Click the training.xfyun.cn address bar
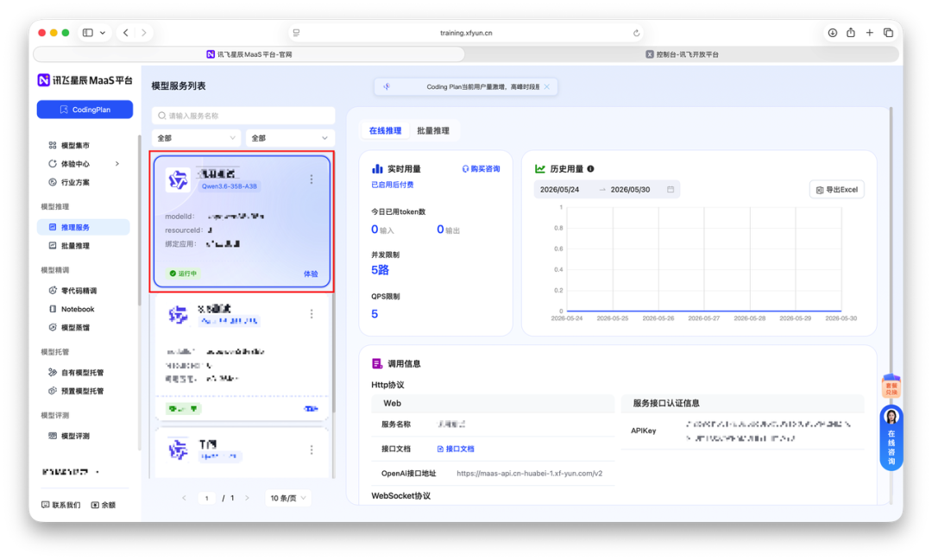Viewport: 932px width, 560px height. click(x=466, y=33)
